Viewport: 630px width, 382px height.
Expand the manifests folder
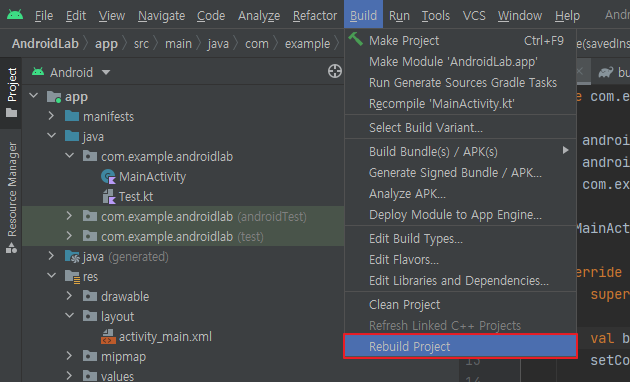tap(51, 116)
